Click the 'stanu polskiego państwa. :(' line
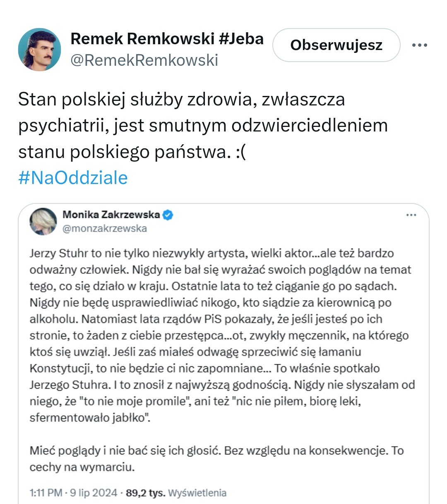Screen dimensions: 447x504 pos(132,152)
